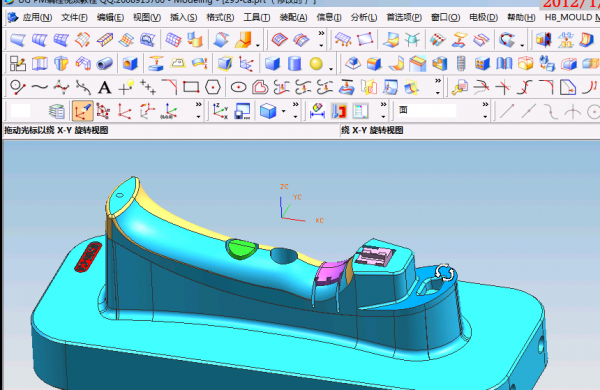600x390 pixels.
Task: Click the blank work layer input box
Action: [x=21, y=111]
